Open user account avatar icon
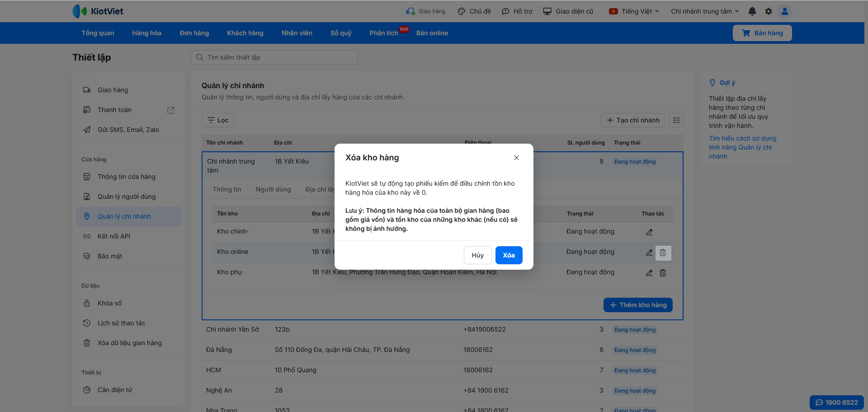Viewport: 868px width, 412px height. (x=785, y=11)
